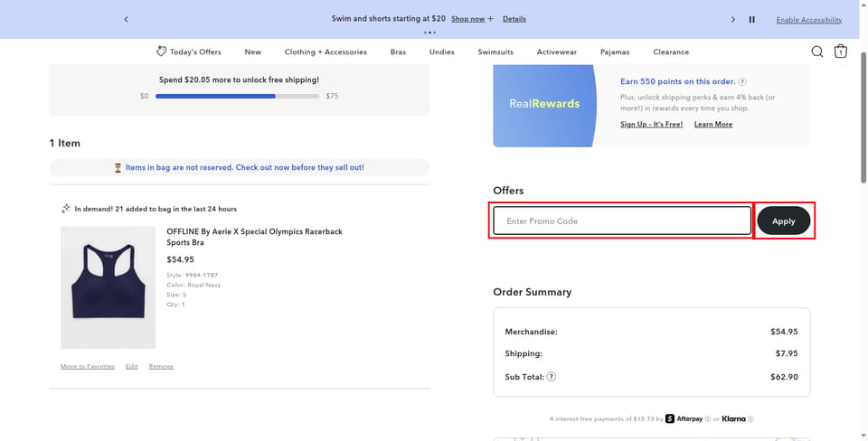Click Sign Up - It's Free! link
This screenshot has width=868, height=441.
coord(652,125)
